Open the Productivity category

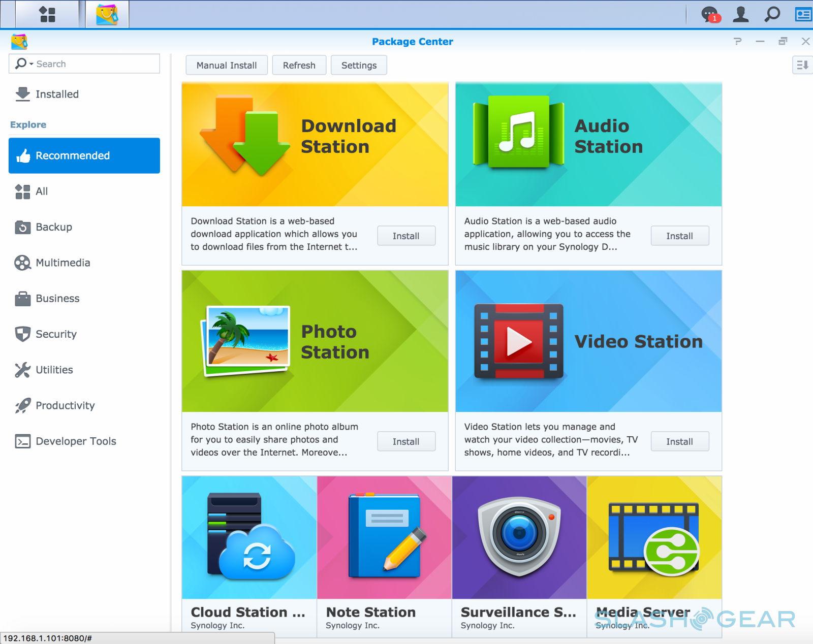84,405
